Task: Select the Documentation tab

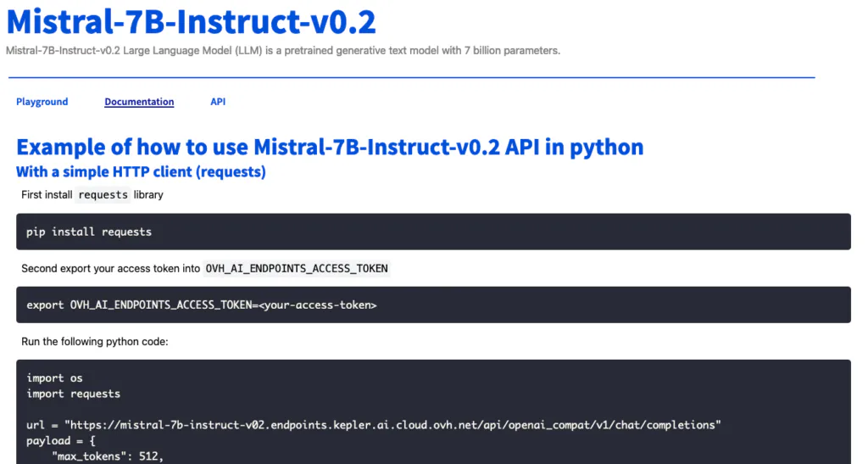Action: tap(139, 102)
